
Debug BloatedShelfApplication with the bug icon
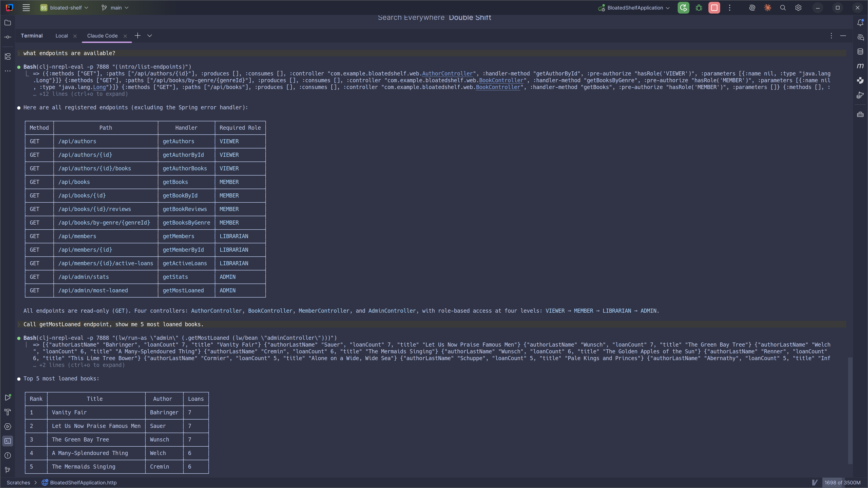pos(699,8)
